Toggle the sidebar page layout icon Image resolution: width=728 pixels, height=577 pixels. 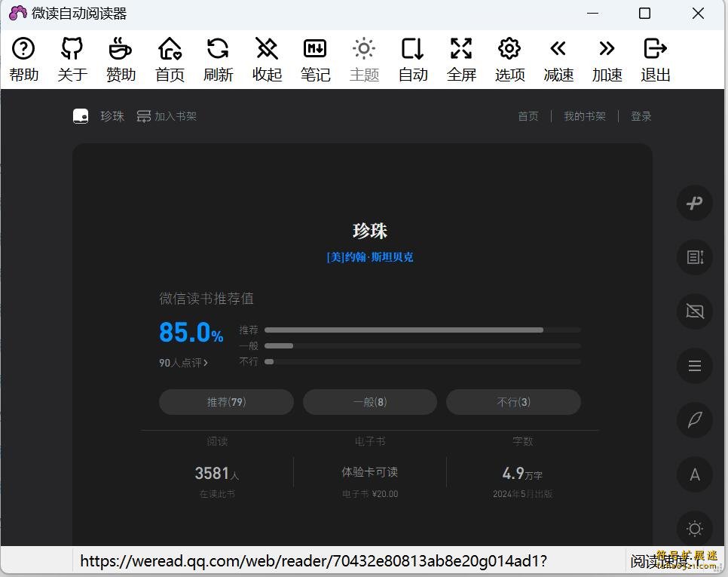(x=695, y=257)
